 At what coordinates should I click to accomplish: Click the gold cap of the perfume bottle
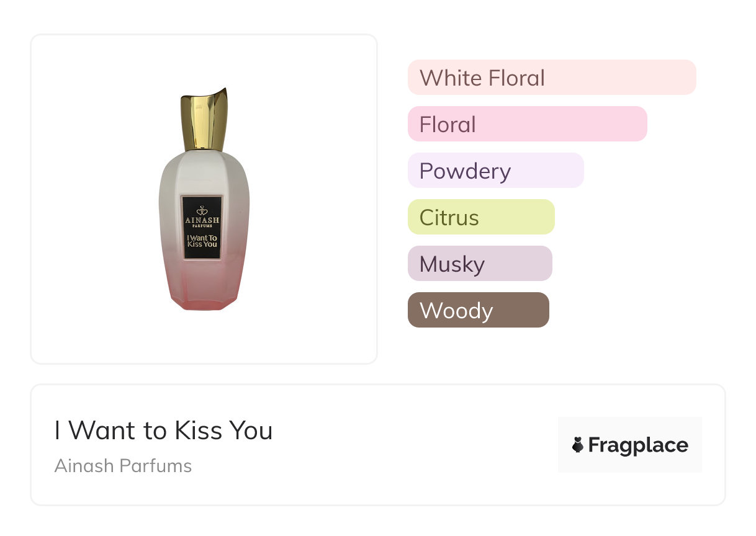[205, 121]
